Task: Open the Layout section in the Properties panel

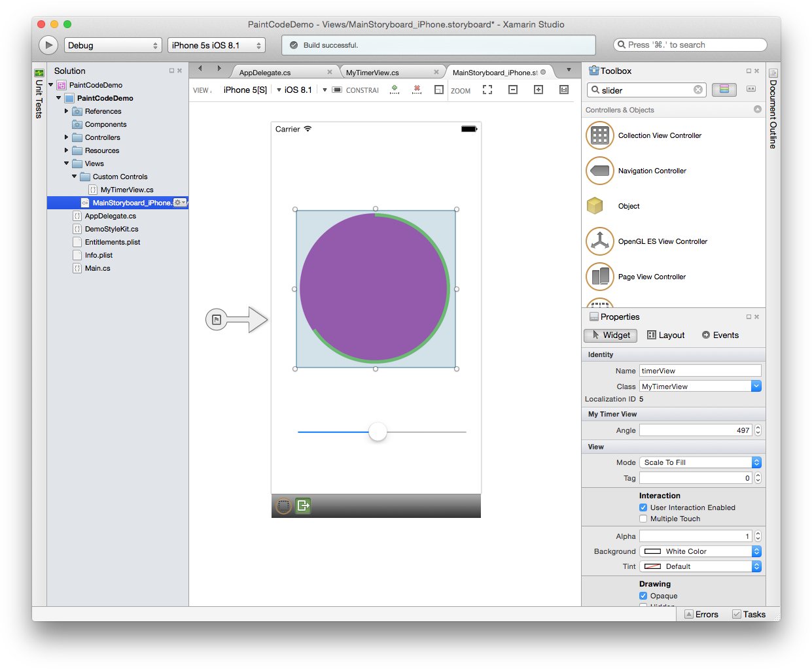Action: (665, 335)
